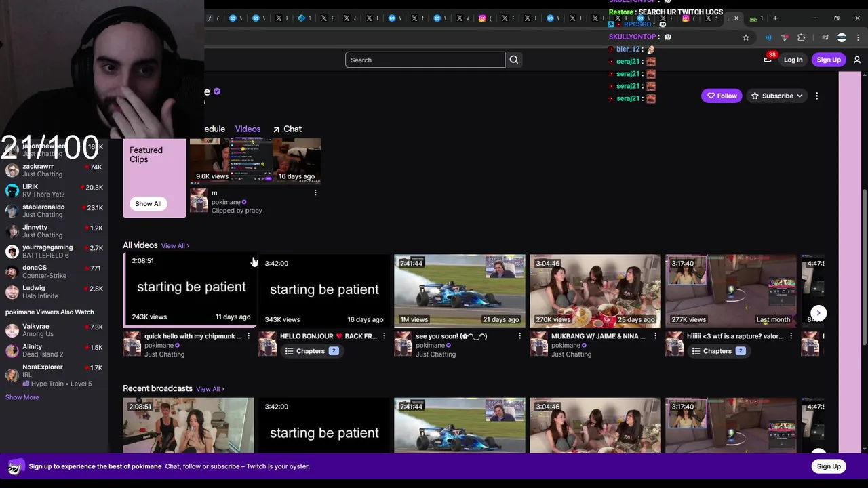Click Sign Up in the bottom banner
Screen dimensions: 868x488
pos(829,466)
